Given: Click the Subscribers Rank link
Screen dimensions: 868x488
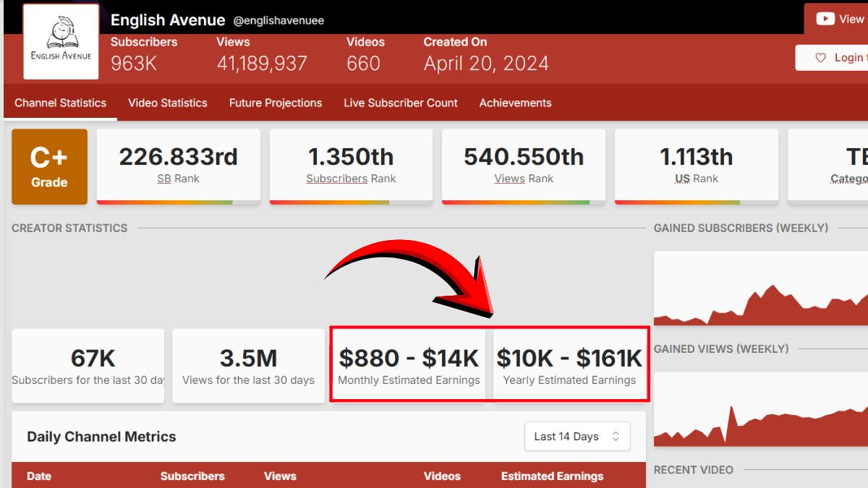Looking at the screenshot, I should tap(337, 179).
